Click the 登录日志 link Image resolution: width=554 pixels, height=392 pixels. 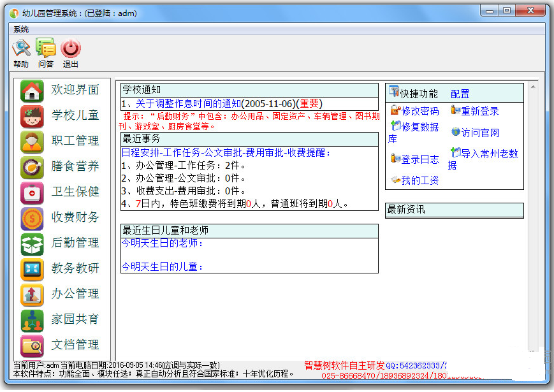point(420,159)
